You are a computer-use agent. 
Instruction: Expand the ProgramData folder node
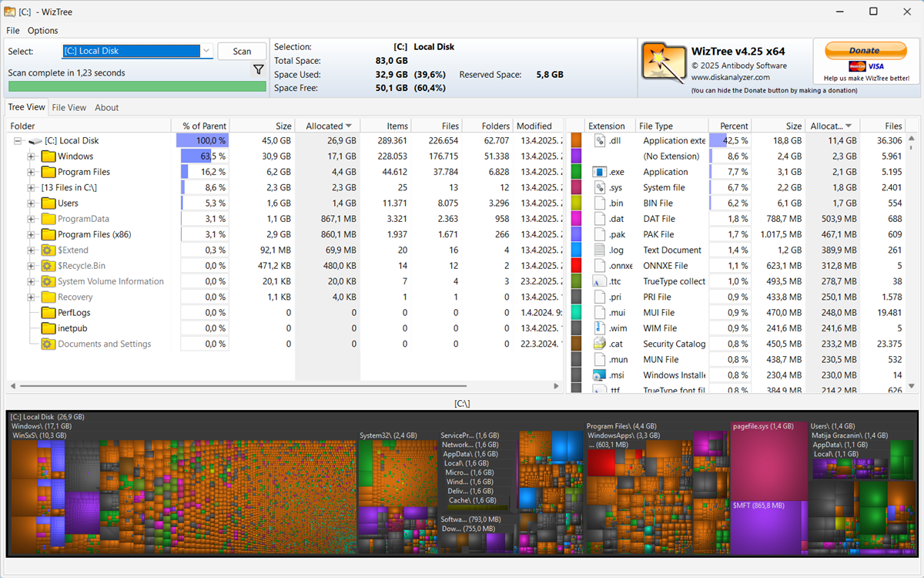coord(31,219)
